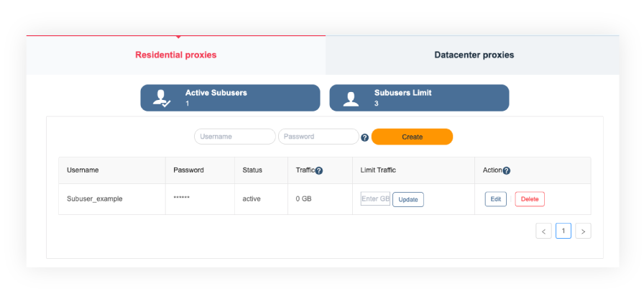The image size is (644, 307).
Task: Click the Subuser_example username cell
Action: click(x=95, y=198)
